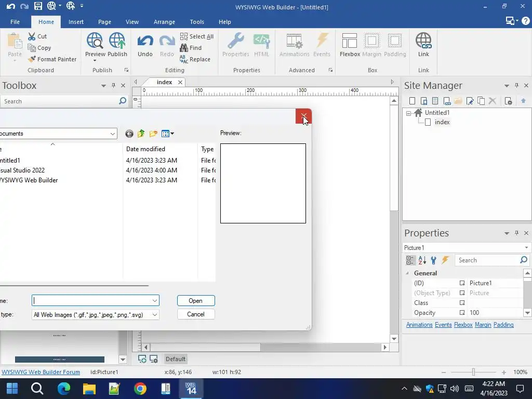The height and width of the screenshot is (399, 532).
Task: Adjust the zoom slider handle
Action: [473, 372]
